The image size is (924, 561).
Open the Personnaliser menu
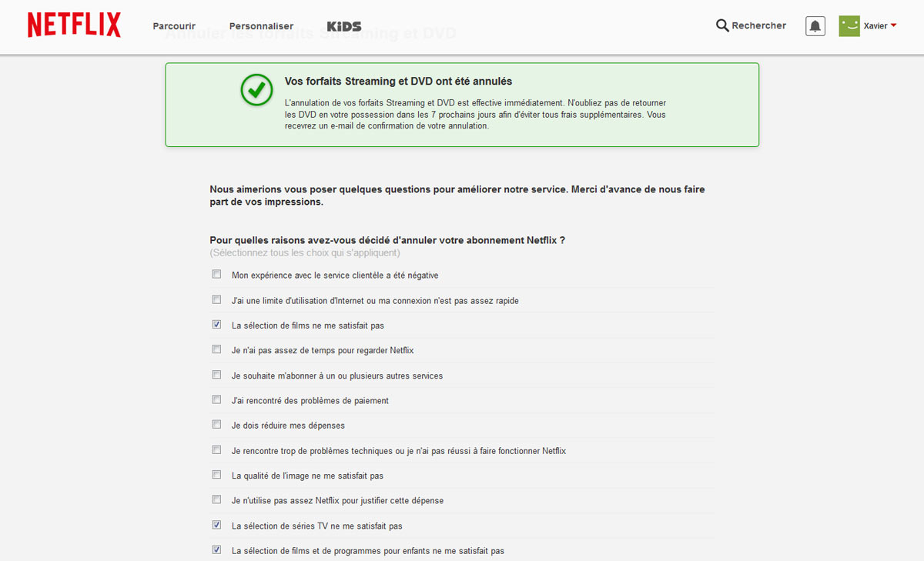click(x=261, y=26)
